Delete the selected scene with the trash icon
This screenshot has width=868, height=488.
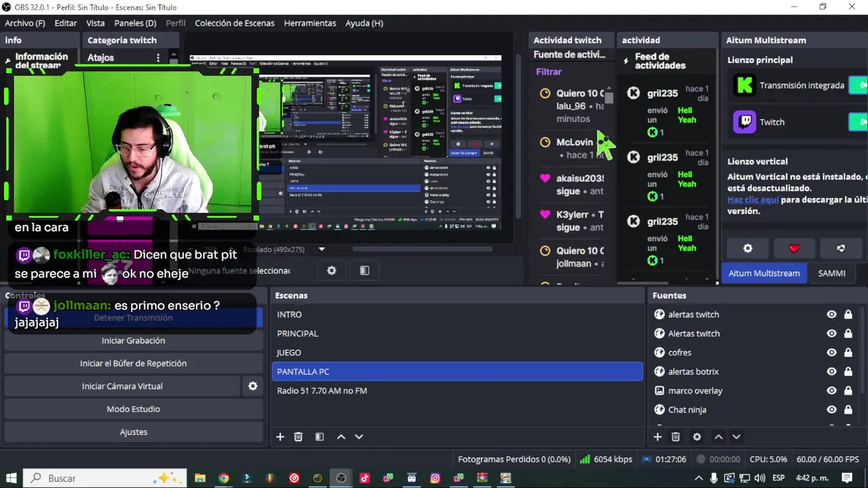(298, 437)
